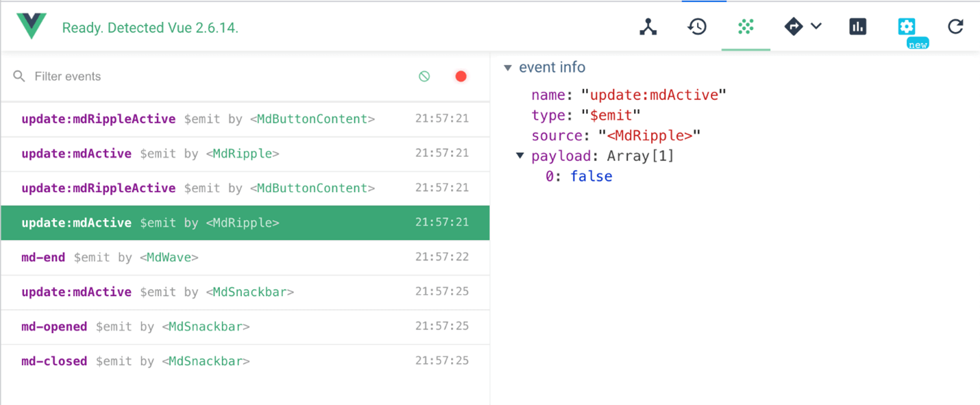Open the Routing tab icon
The width and height of the screenshot is (980, 405).
[x=794, y=27]
